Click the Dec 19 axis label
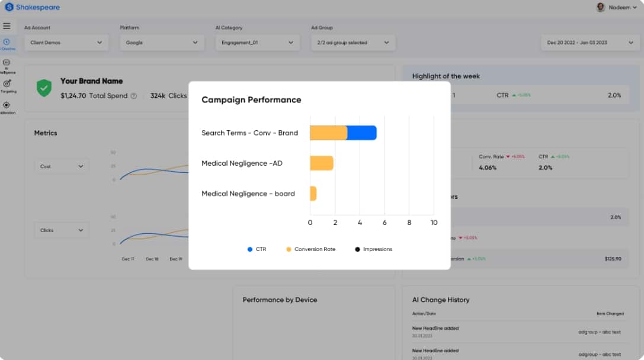Viewport: 644px width, 360px height. pyautogui.click(x=176, y=259)
